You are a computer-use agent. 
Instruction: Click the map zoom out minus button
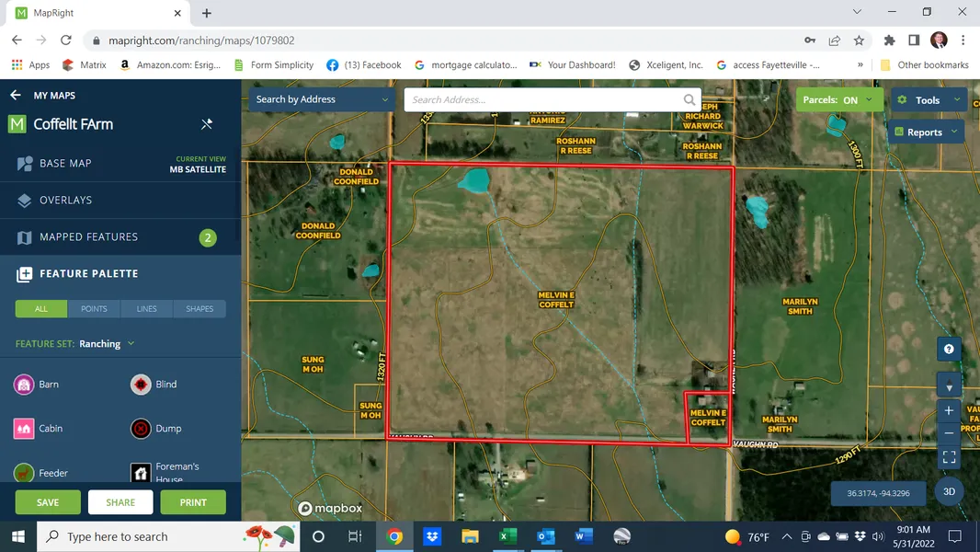[x=949, y=433]
